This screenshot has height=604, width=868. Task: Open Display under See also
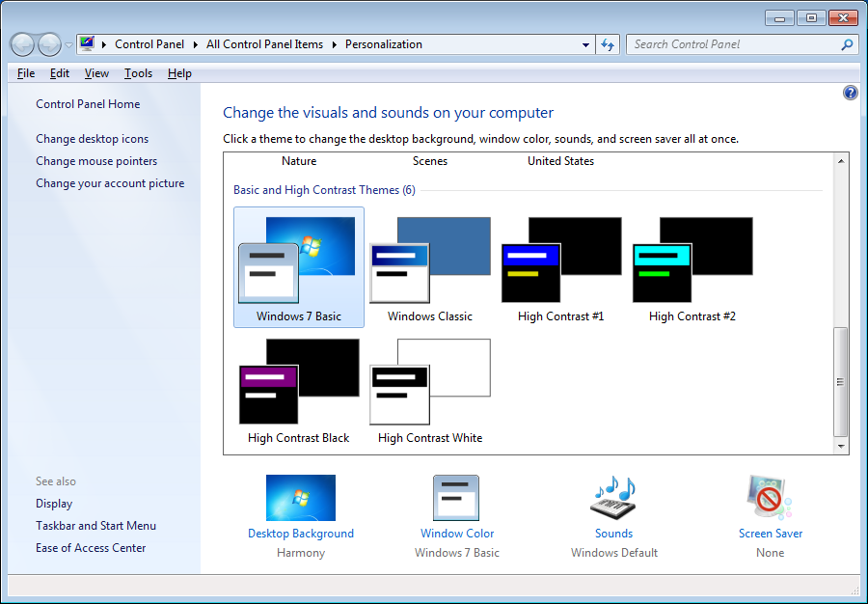pyautogui.click(x=54, y=504)
